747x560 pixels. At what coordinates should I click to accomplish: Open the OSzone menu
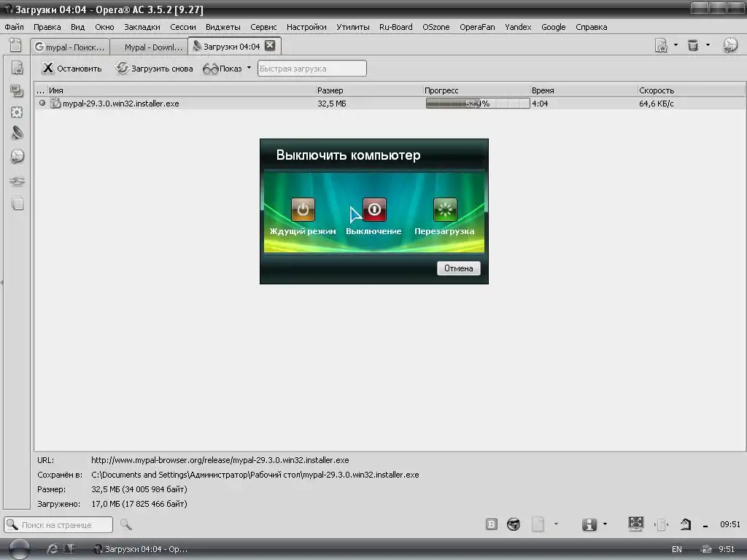[x=436, y=27]
